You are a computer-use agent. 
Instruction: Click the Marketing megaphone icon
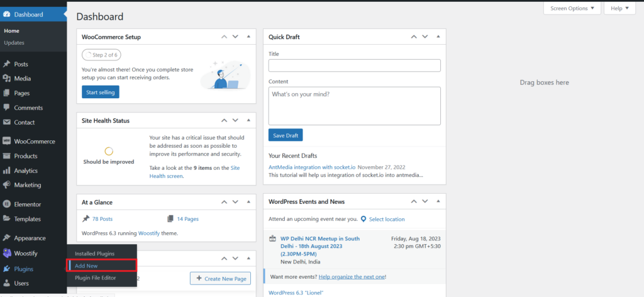[6, 185]
